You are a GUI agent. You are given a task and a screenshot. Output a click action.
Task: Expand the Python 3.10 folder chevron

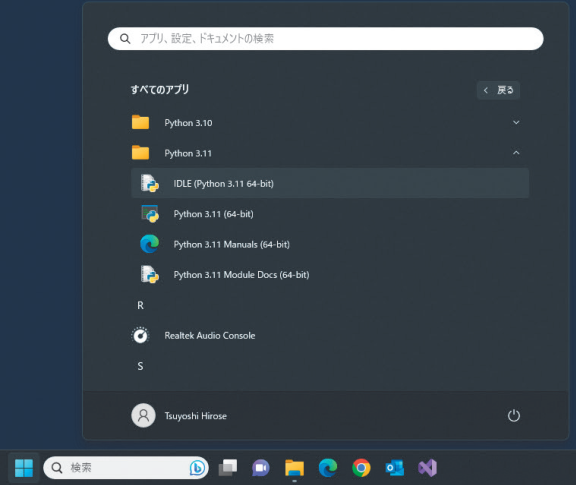point(516,122)
